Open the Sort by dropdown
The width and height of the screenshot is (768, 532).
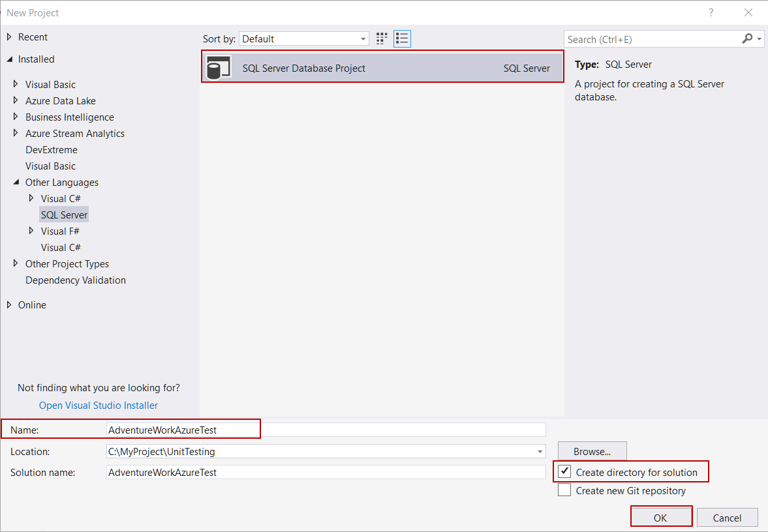coord(363,38)
